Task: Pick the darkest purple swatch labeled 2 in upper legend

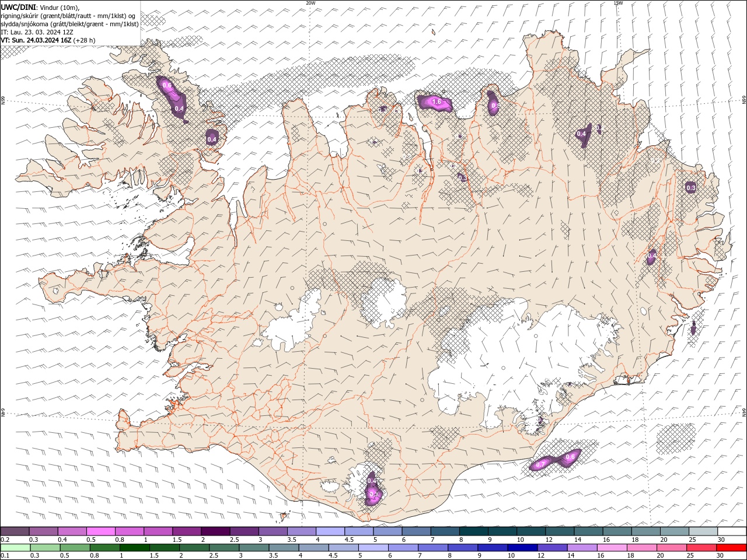Action: pyautogui.click(x=215, y=531)
